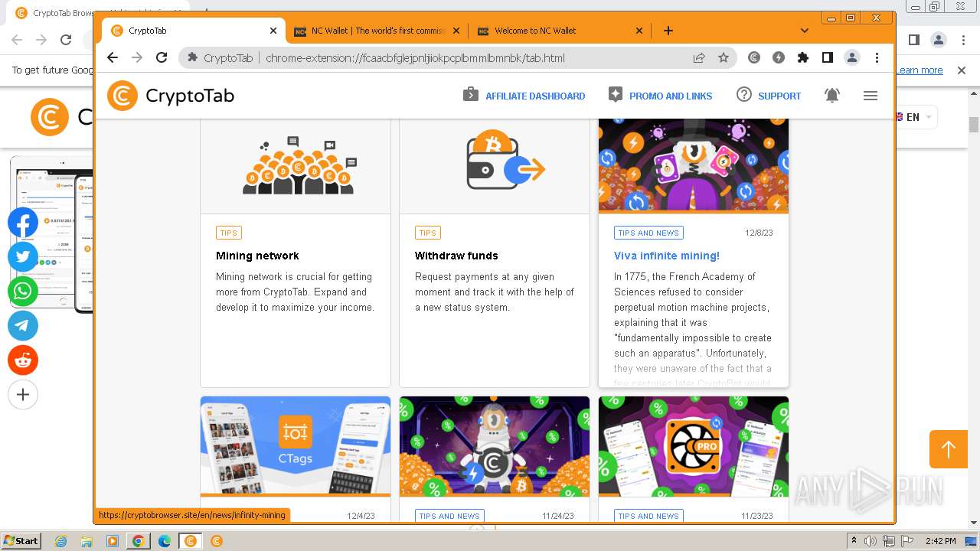Jump to top with orange arrow button
The width and height of the screenshot is (980, 551).
pyautogui.click(x=949, y=449)
